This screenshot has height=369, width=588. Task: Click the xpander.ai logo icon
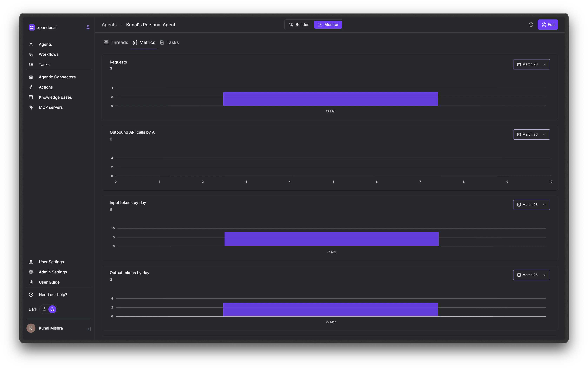coord(31,27)
